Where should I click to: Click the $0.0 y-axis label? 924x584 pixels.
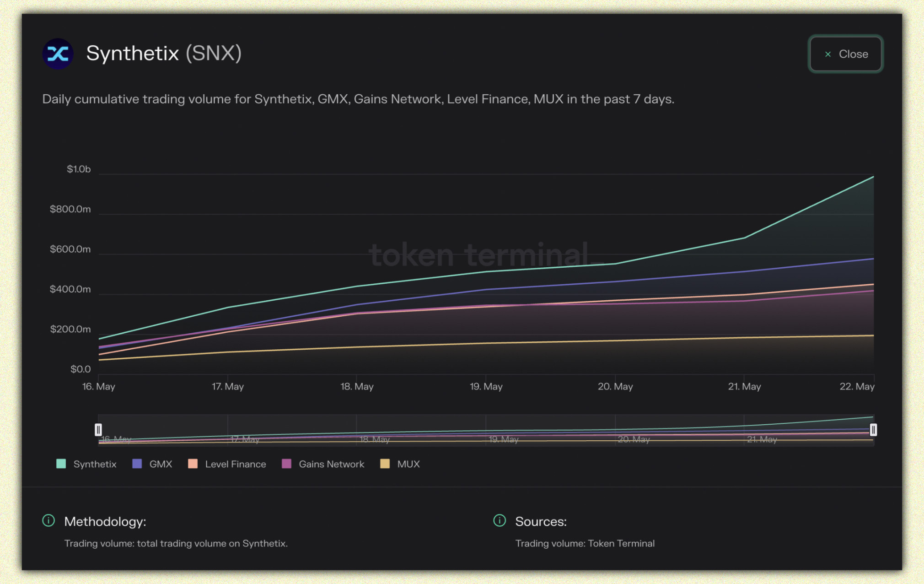click(81, 369)
